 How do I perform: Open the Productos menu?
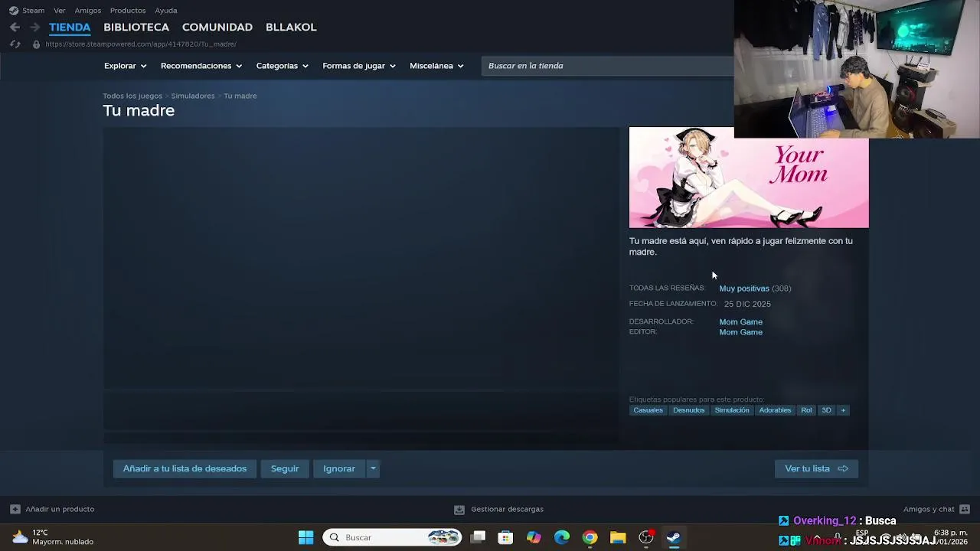tap(128, 11)
